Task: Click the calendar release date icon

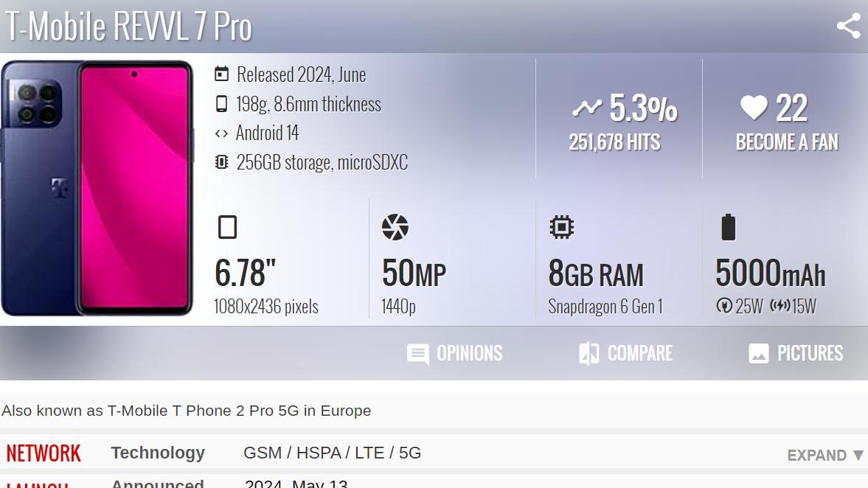Action: (221, 74)
